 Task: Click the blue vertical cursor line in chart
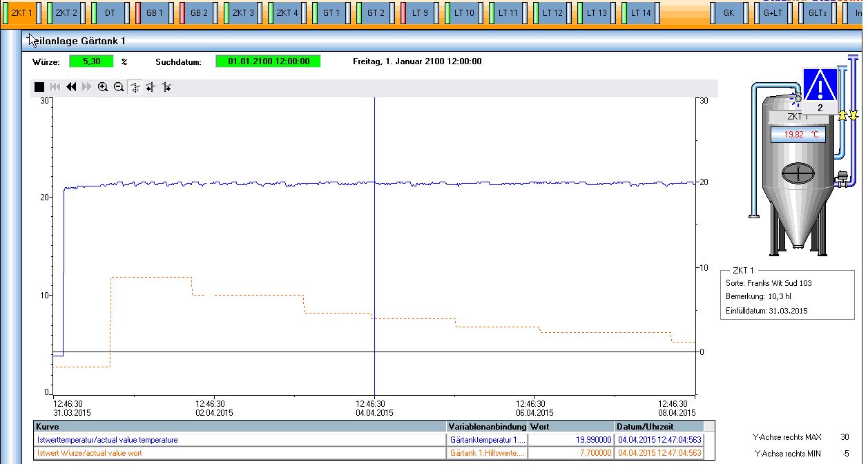[x=374, y=242]
